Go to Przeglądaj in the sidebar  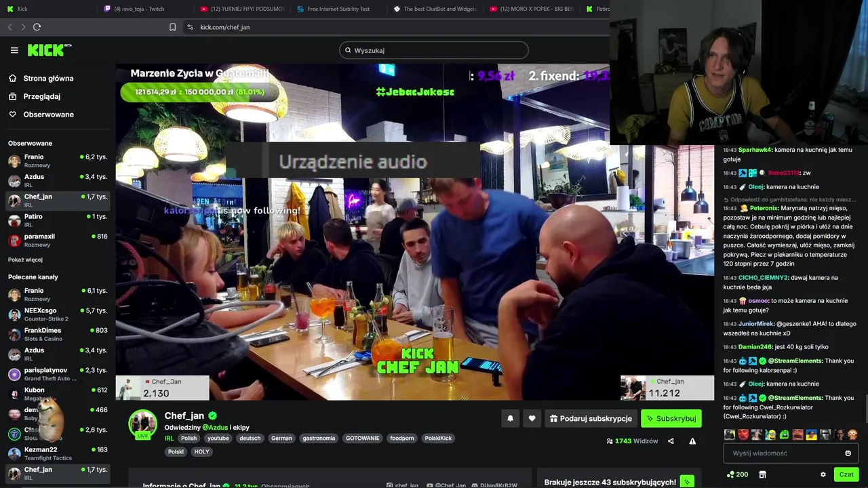click(x=42, y=96)
